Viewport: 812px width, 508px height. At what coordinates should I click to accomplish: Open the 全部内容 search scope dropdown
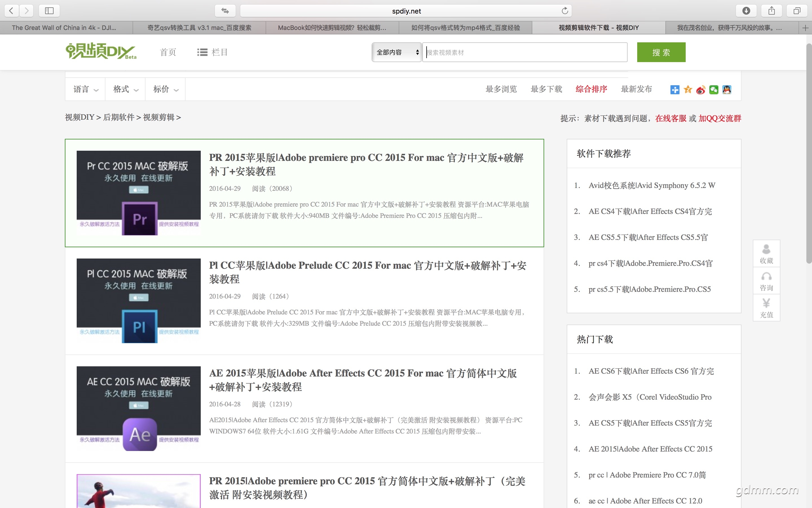click(x=397, y=52)
